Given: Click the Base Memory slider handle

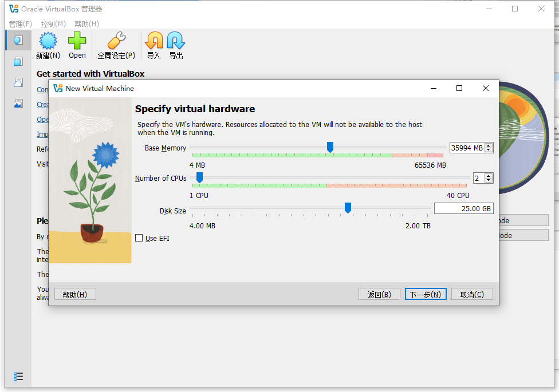Looking at the screenshot, I should coord(330,148).
